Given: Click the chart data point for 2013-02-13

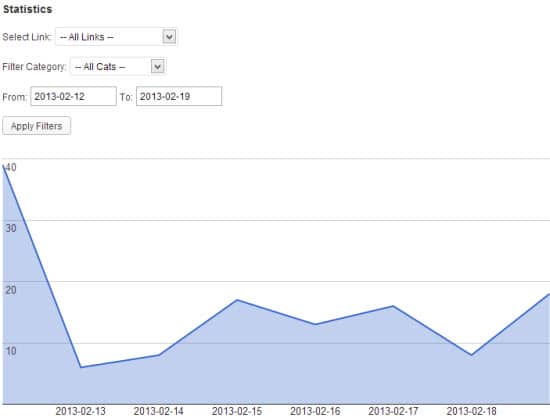Looking at the screenshot, I should tap(81, 367).
